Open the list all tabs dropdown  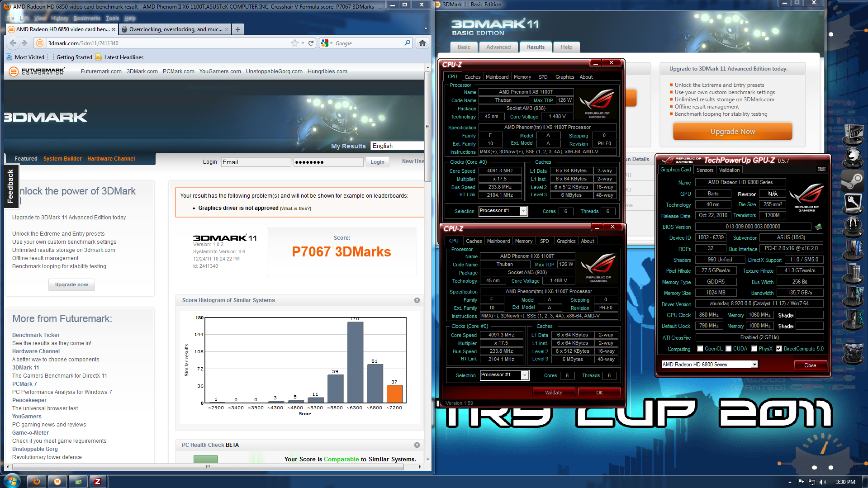[x=426, y=28]
